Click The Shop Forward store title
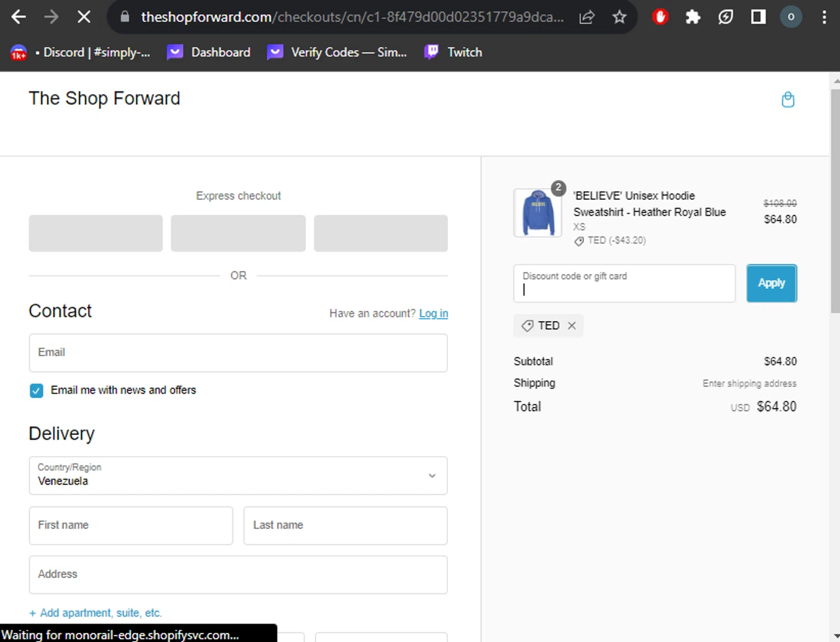840x642 pixels. coord(105,99)
